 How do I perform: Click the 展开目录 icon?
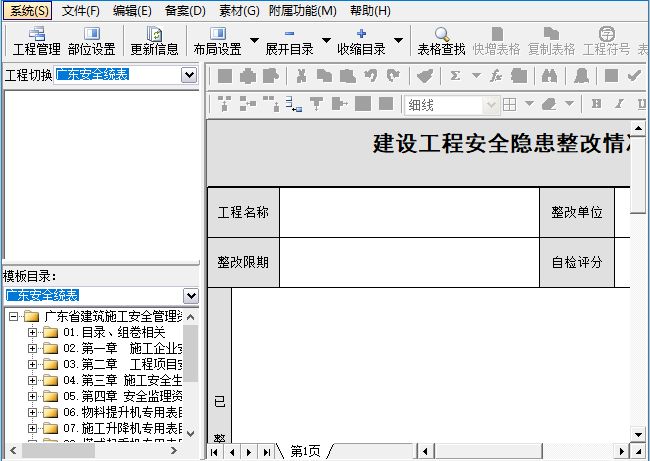[x=289, y=41]
